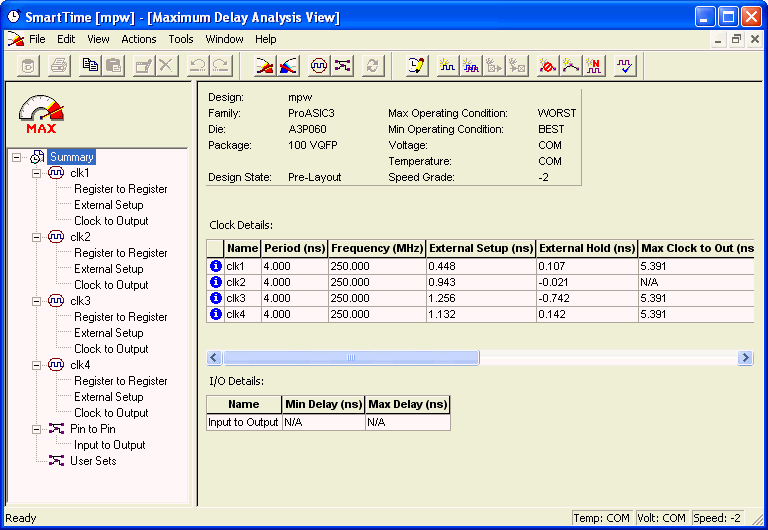768x530 pixels.
Task: Click the External Hold (ns) column header
Action: [587, 248]
